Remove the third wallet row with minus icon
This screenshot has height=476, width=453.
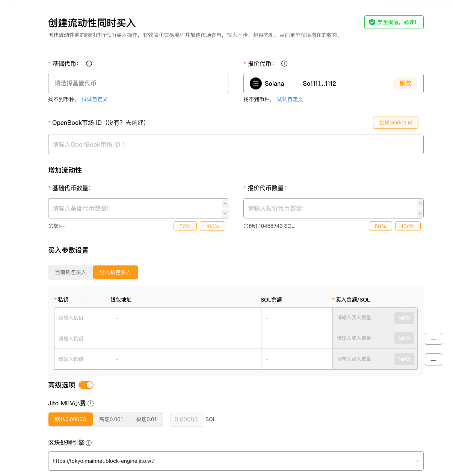[433, 359]
